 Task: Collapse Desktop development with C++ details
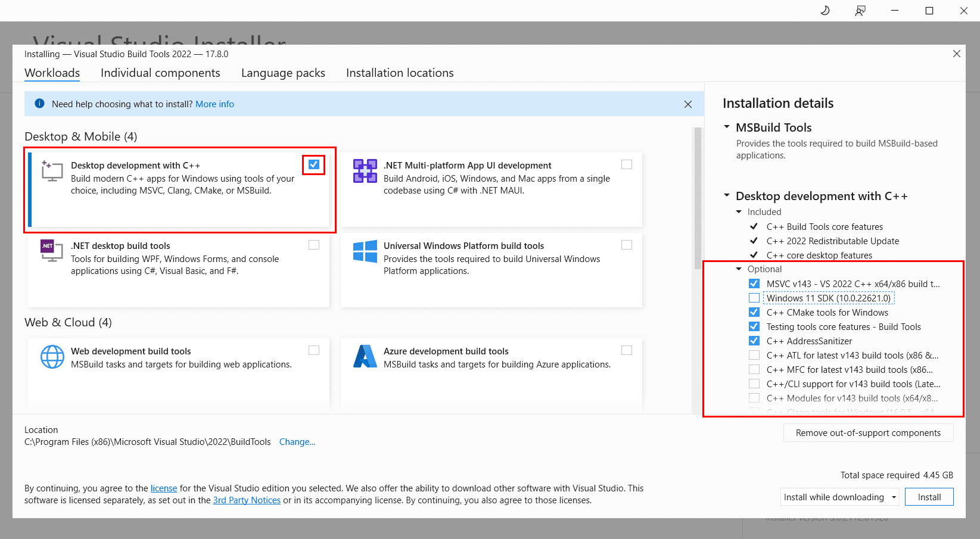tap(727, 195)
